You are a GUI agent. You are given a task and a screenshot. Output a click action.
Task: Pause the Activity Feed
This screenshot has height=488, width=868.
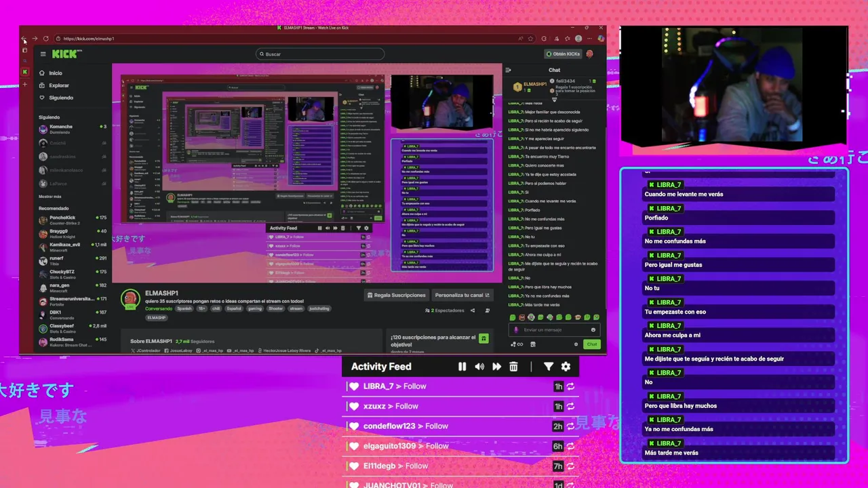462,367
